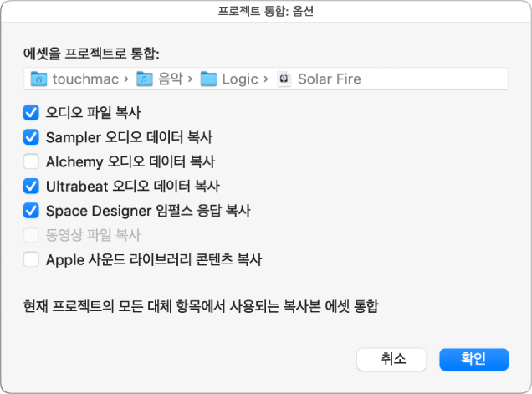Click the dimmed 동영상 파일 복사 checkbox

[x=32, y=235]
